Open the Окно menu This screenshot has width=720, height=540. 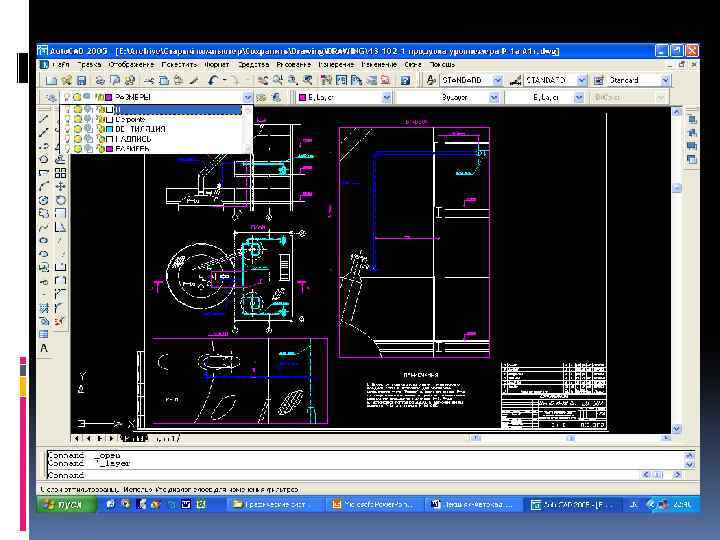[x=412, y=65]
